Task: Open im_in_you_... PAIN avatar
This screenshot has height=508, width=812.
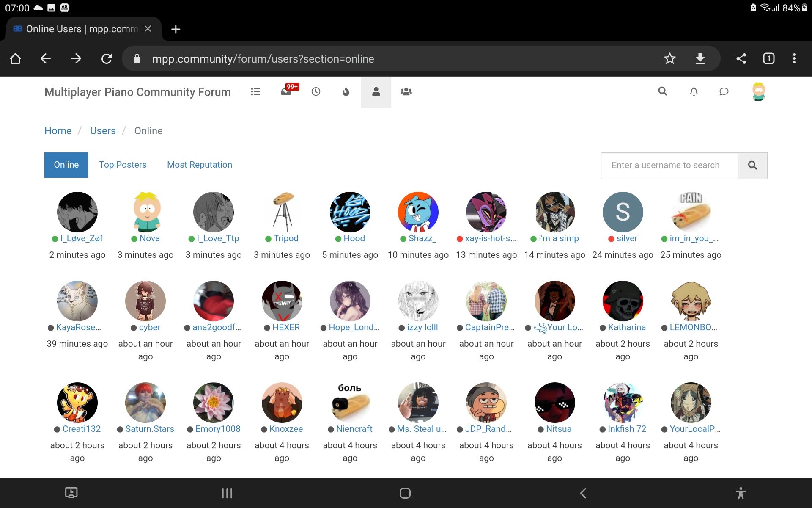Action: point(691,212)
